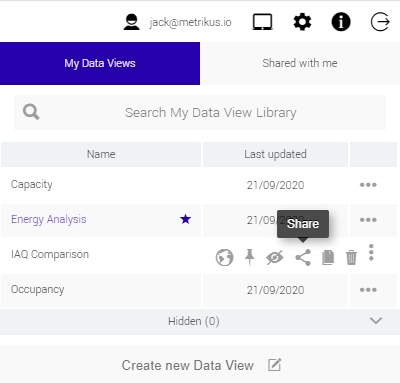Hide IAQ Comparison using the crossed-eye icon
Viewport: 400px width, 383px height.
(x=275, y=257)
